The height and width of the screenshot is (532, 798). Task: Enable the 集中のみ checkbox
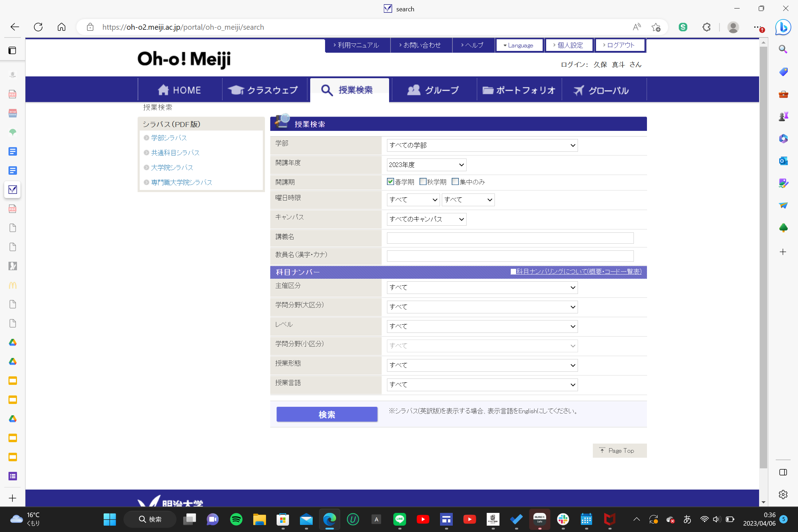[x=455, y=182]
